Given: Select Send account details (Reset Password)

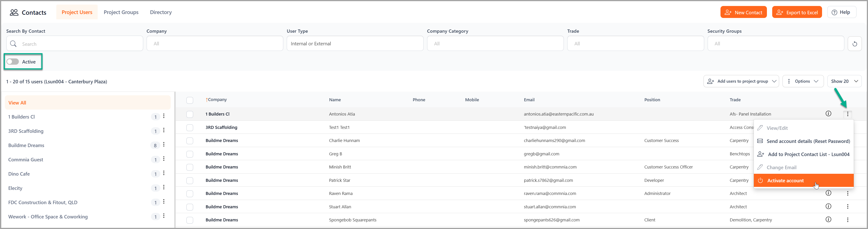Looking at the screenshot, I should (x=804, y=141).
